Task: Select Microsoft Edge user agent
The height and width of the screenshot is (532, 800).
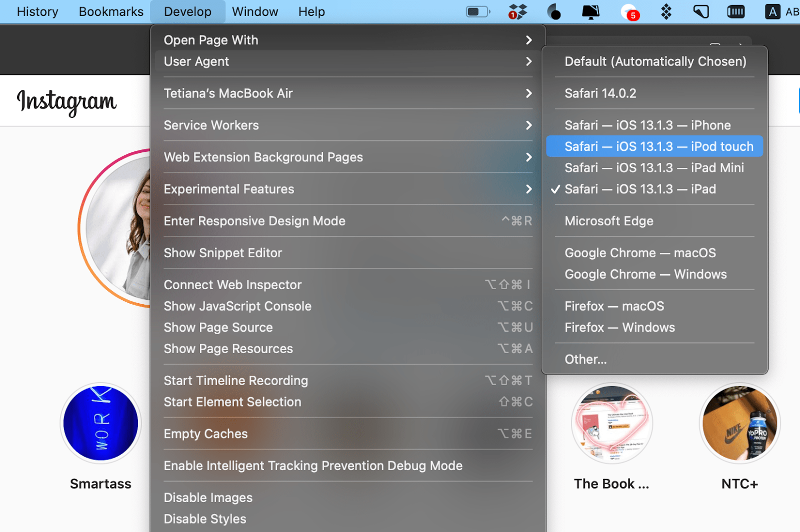Action: 654,221
